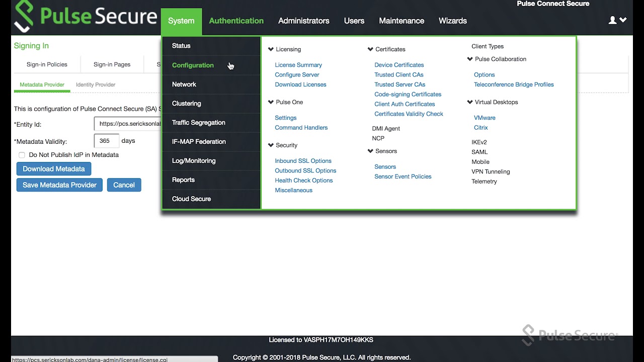Screen dimensions: 644x362
Task: Switch to Sign-in Policies tab
Action: pyautogui.click(x=47, y=64)
